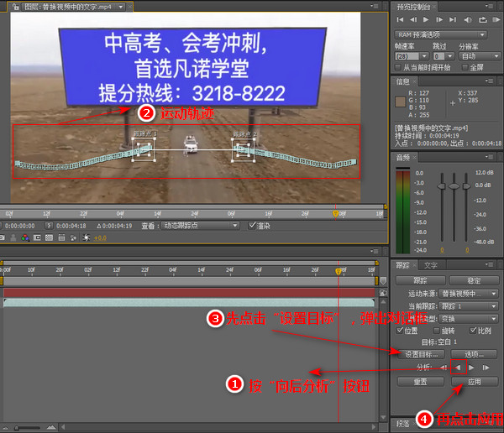Open the 查看 动态跟踪点 dropdown

point(200,226)
